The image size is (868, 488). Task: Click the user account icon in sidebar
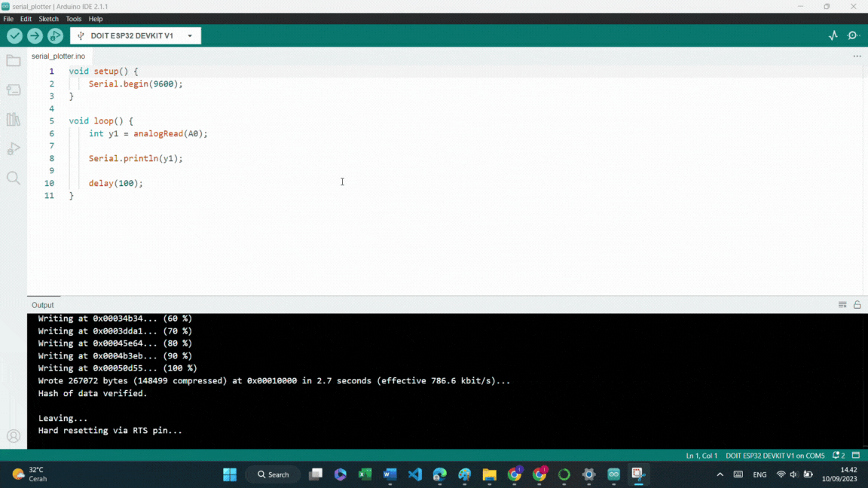click(14, 437)
